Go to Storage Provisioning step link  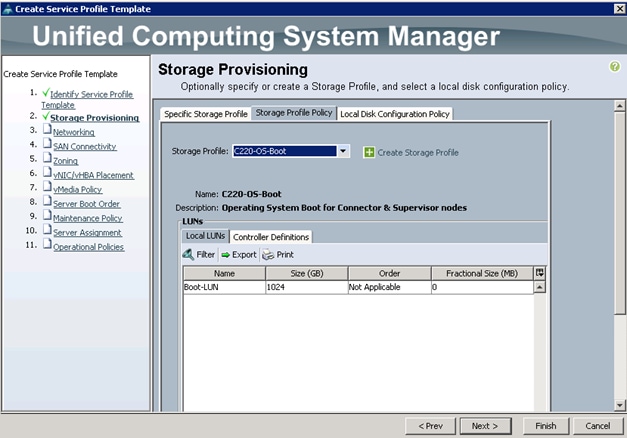(94, 118)
